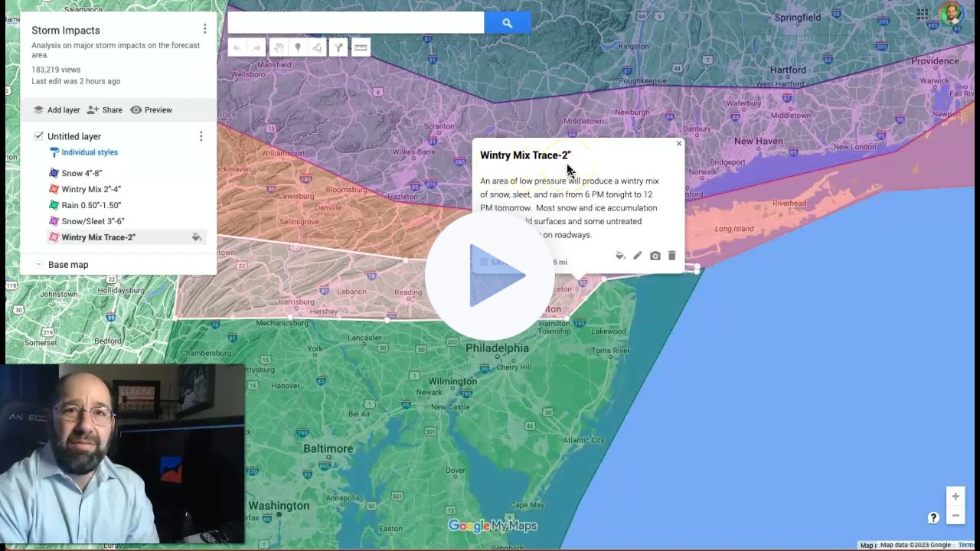Click the Undo arrow in map toolbar

click(237, 47)
